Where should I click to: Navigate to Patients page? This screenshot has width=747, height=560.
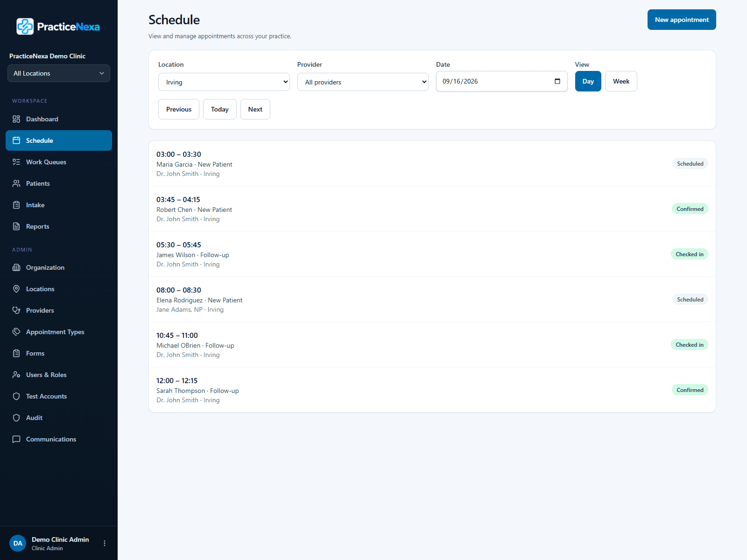(59, 183)
